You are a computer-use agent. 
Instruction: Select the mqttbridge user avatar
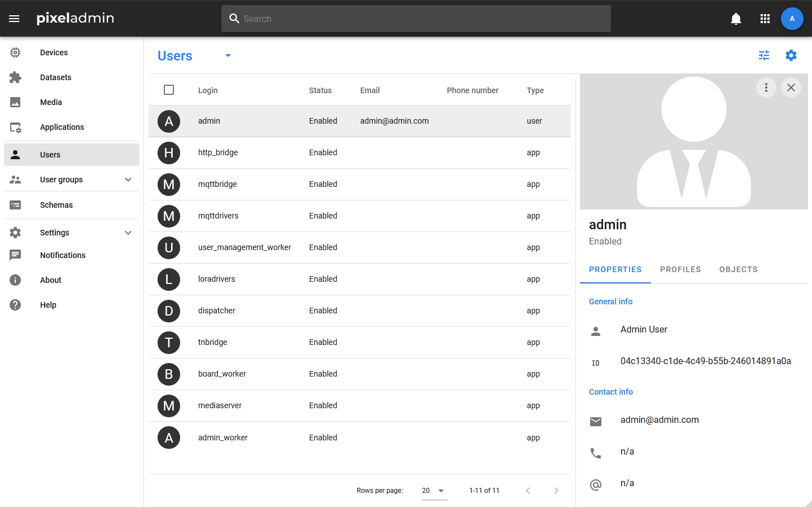(x=169, y=185)
